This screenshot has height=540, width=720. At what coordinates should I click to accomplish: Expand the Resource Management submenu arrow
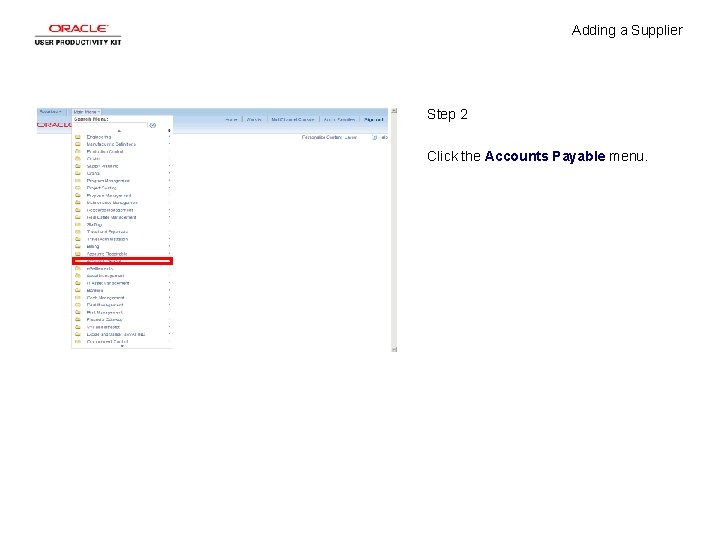click(x=169, y=210)
